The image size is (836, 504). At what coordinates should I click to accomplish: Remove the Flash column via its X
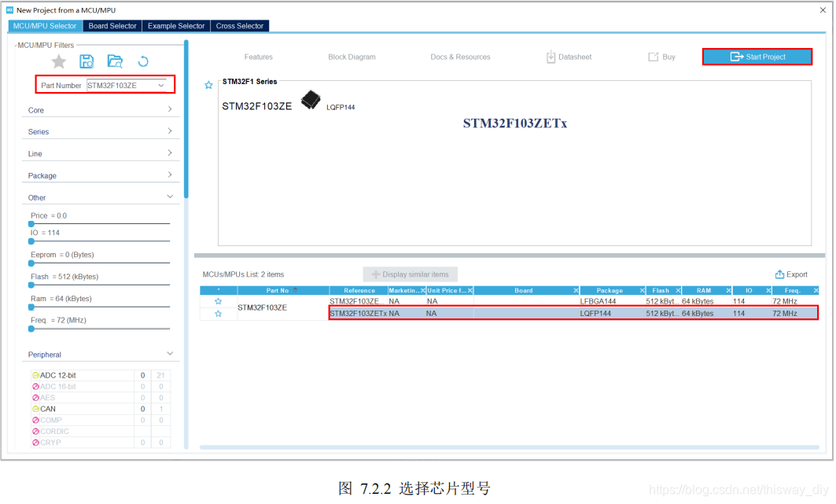pyautogui.click(x=678, y=290)
